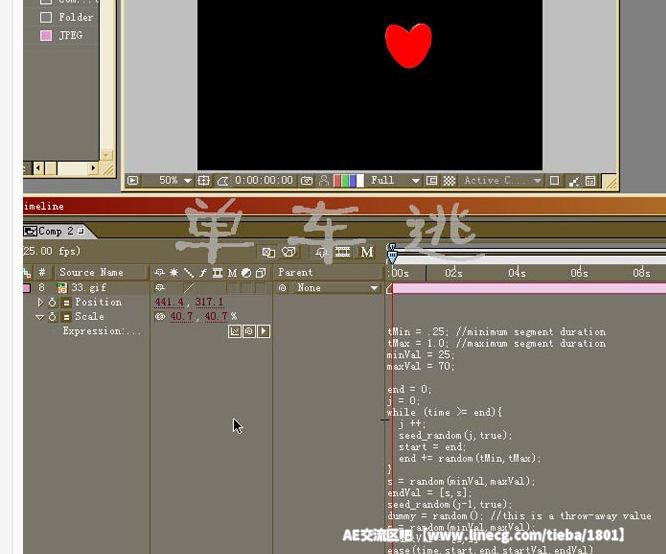The image size is (666, 554).
Task: Toggle the region of interest icon
Action: [x=432, y=181]
